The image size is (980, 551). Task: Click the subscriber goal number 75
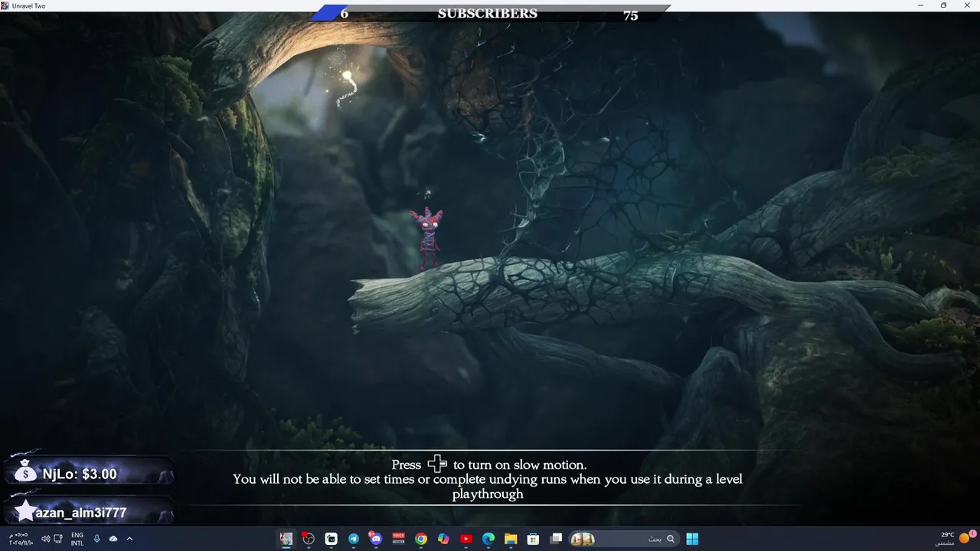(631, 15)
